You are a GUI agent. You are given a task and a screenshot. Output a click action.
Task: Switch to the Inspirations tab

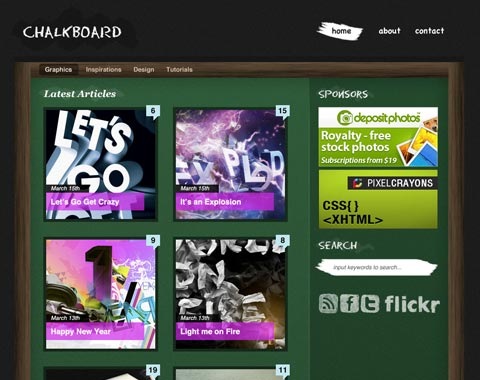coord(103,70)
